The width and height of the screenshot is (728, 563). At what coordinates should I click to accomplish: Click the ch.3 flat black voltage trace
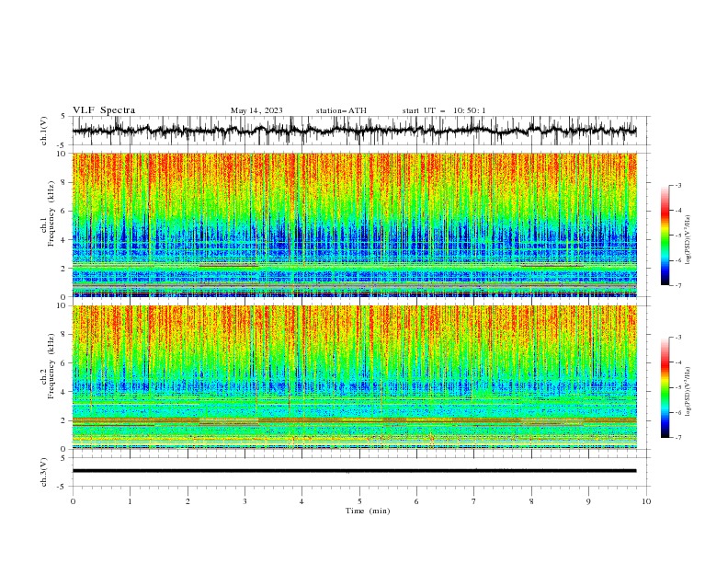354,471
